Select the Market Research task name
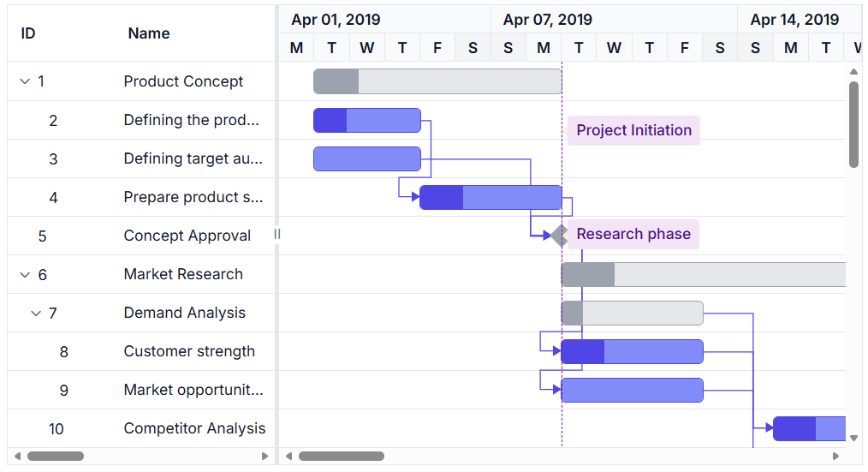The image size is (868, 472). 183,274
